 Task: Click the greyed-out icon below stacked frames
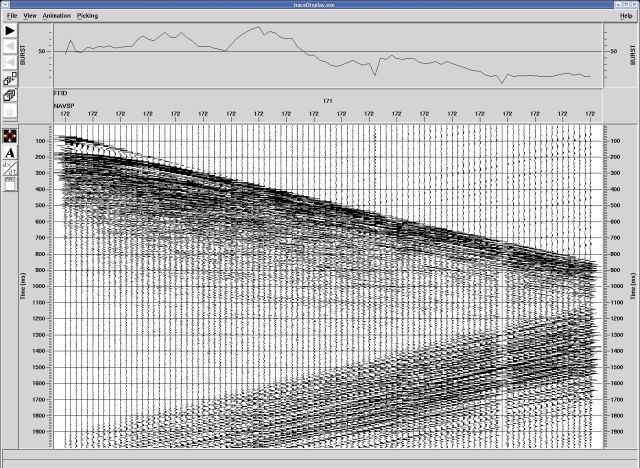point(10,111)
